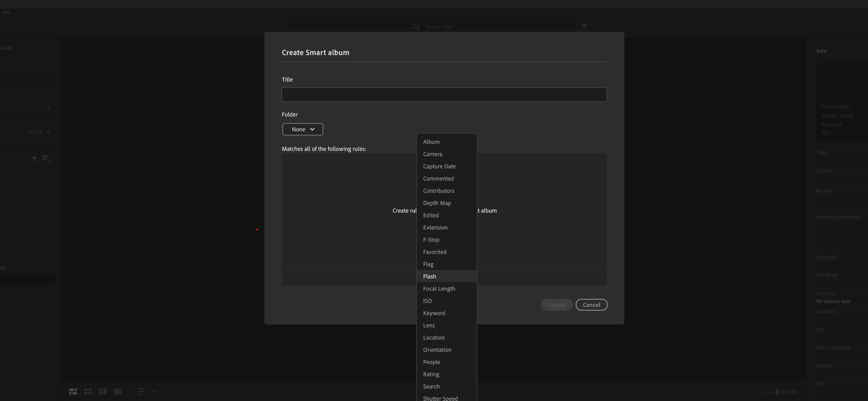Pick Keyword from the rule list
The image size is (868, 401).
coord(434,313)
